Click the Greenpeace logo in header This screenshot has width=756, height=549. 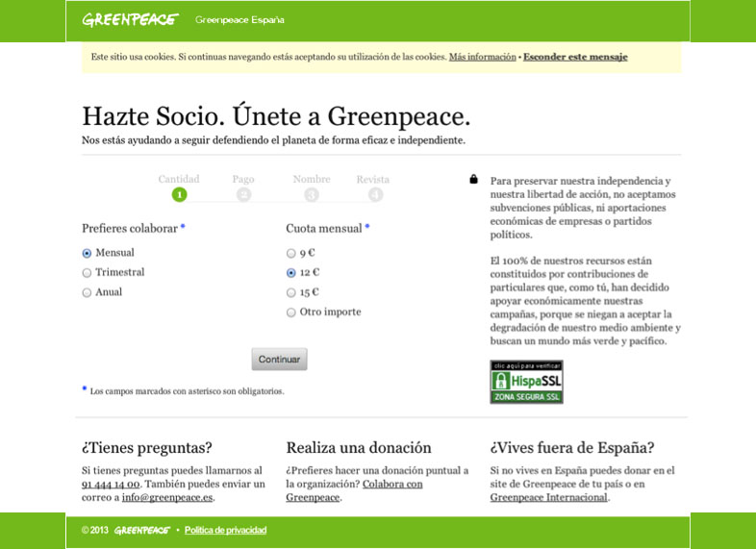pyautogui.click(x=130, y=20)
